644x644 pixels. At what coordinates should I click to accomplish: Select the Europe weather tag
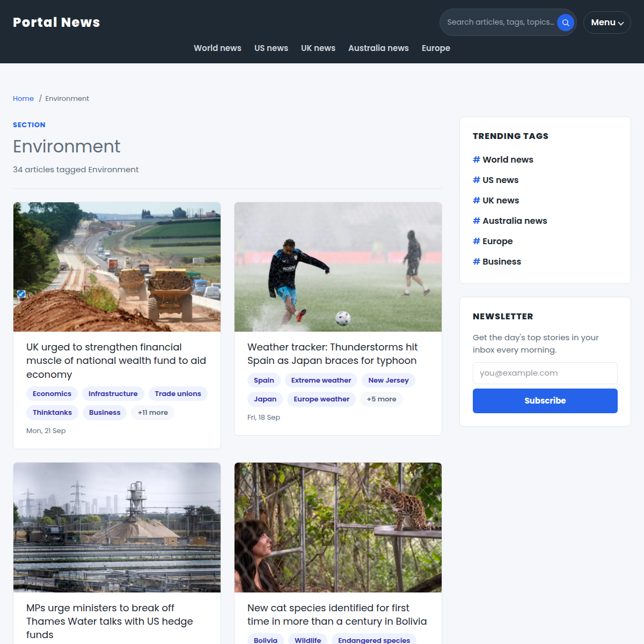pyautogui.click(x=321, y=399)
